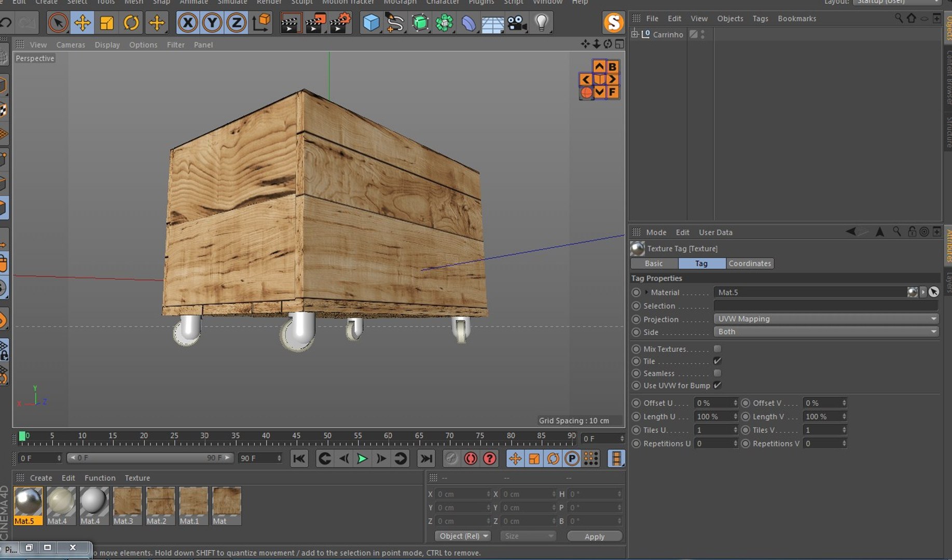Screen dimensions: 952x560
Task: Go to start of animation
Action: click(x=299, y=458)
